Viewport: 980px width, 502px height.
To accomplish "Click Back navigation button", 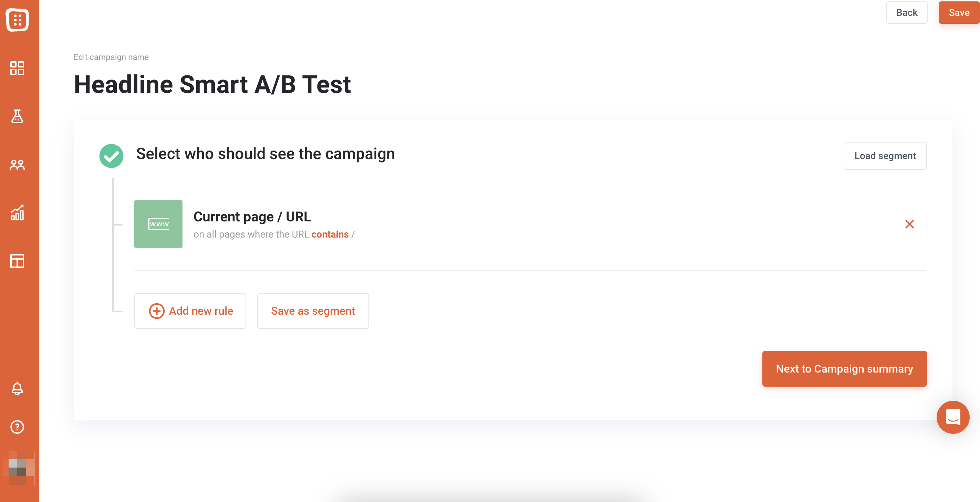I will point(907,12).
